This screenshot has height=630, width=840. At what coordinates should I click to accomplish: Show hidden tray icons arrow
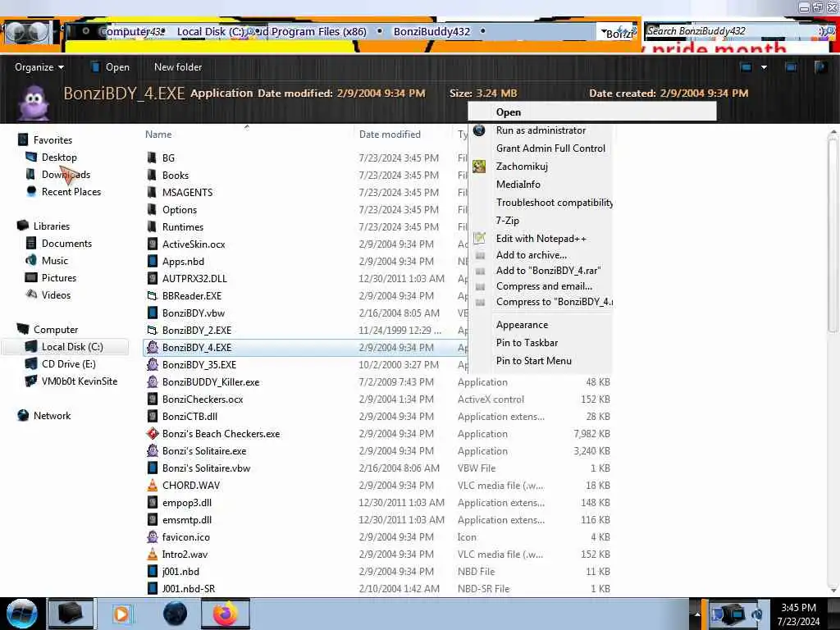(x=697, y=614)
